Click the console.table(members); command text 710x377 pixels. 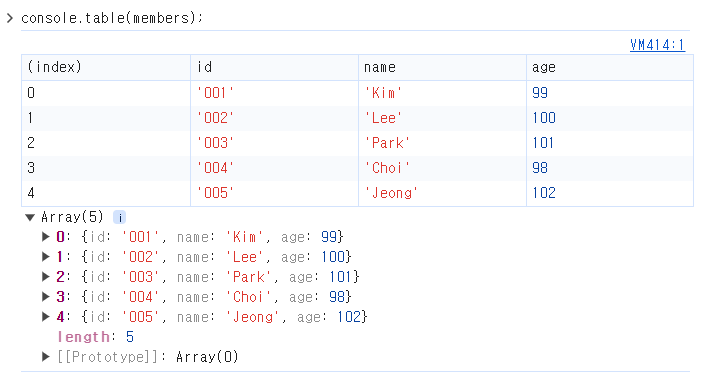click(112, 18)
